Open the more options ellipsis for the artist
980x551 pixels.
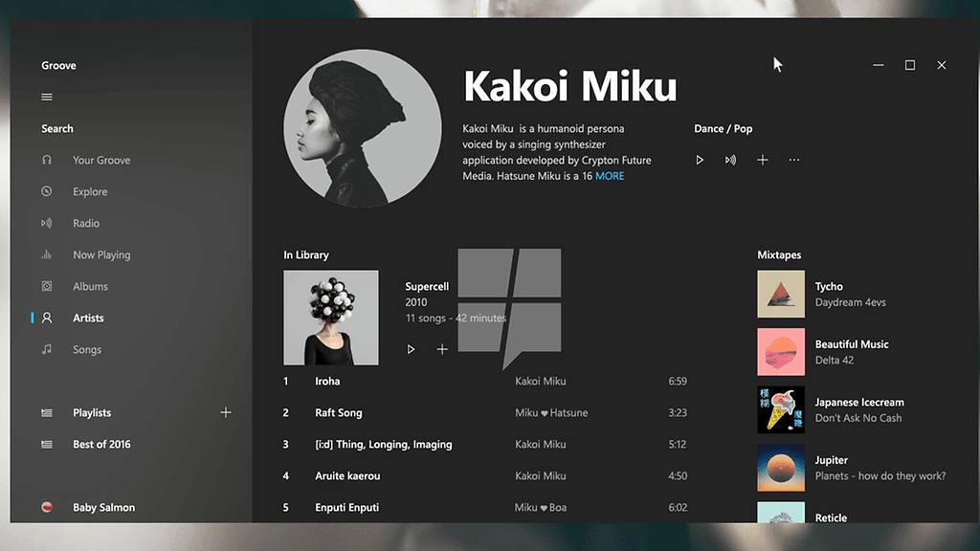pyautogui.click(x=794, y=160)
